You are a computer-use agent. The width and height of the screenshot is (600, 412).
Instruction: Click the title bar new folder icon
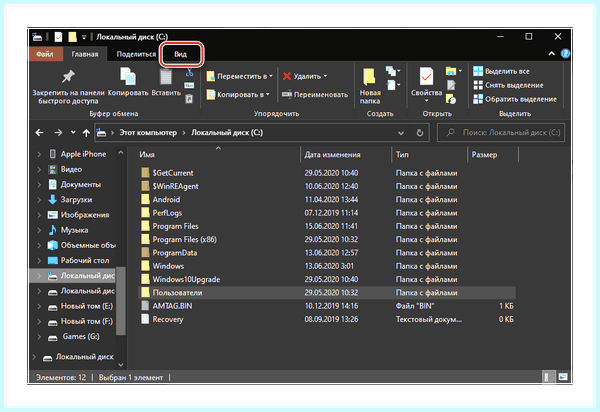72,37
